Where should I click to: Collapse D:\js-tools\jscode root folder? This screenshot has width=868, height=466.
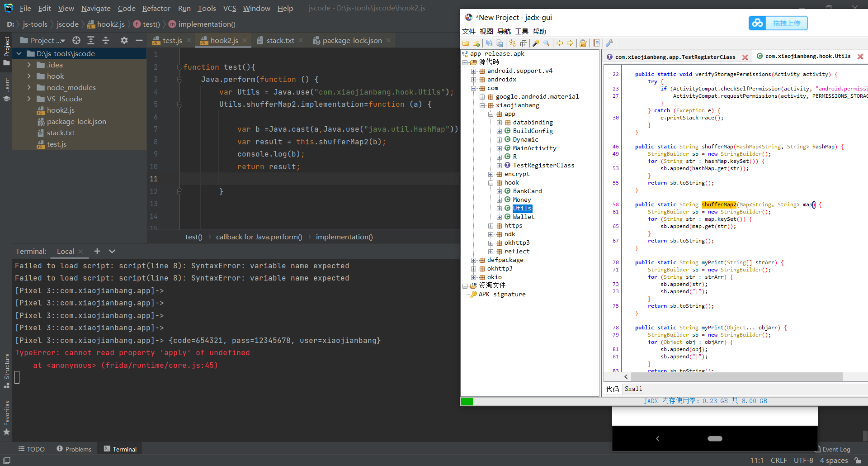(19, 53)
